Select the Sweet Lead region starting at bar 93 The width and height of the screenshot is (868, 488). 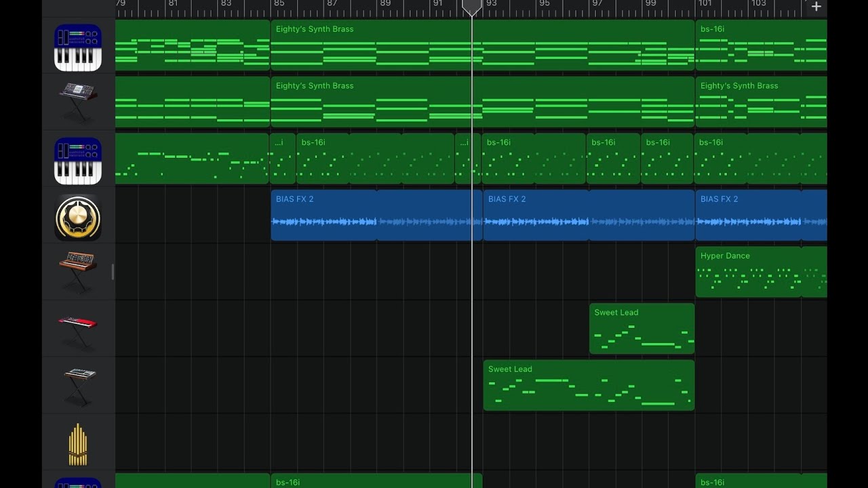[589, 385]
